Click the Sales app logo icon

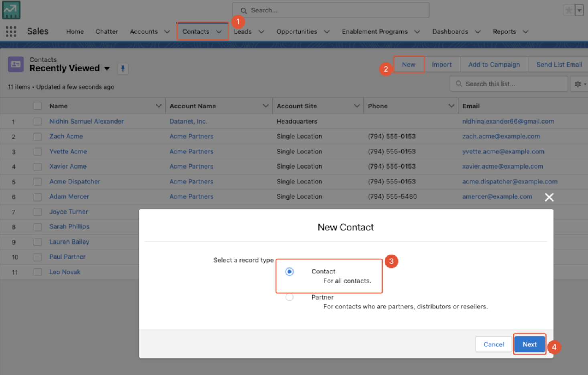(x=11, y=10)
